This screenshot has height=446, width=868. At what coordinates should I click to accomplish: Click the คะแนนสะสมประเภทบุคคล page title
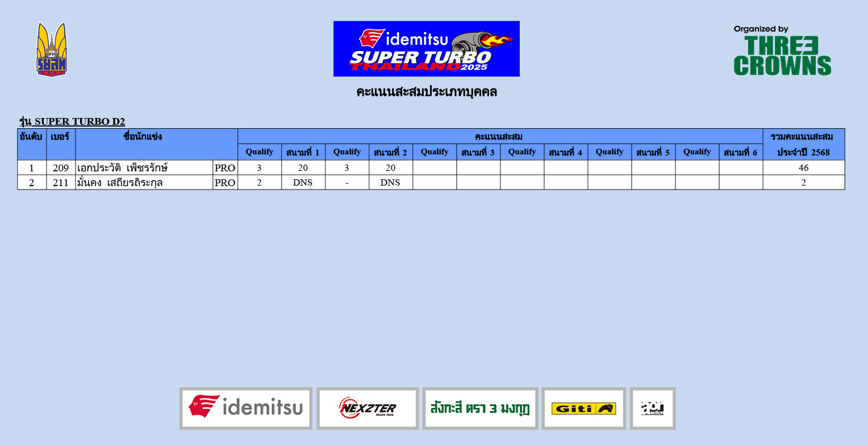click(427, 92)
